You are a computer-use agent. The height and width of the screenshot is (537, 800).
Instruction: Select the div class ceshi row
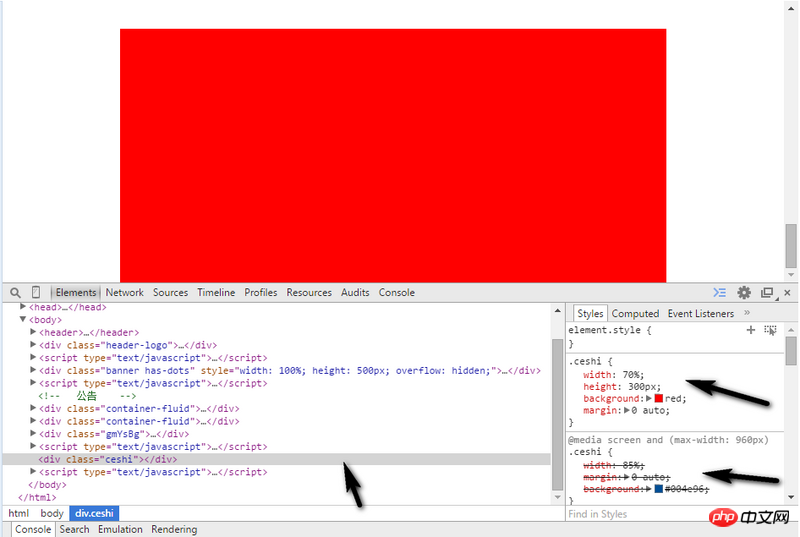(x=277, y=459)
